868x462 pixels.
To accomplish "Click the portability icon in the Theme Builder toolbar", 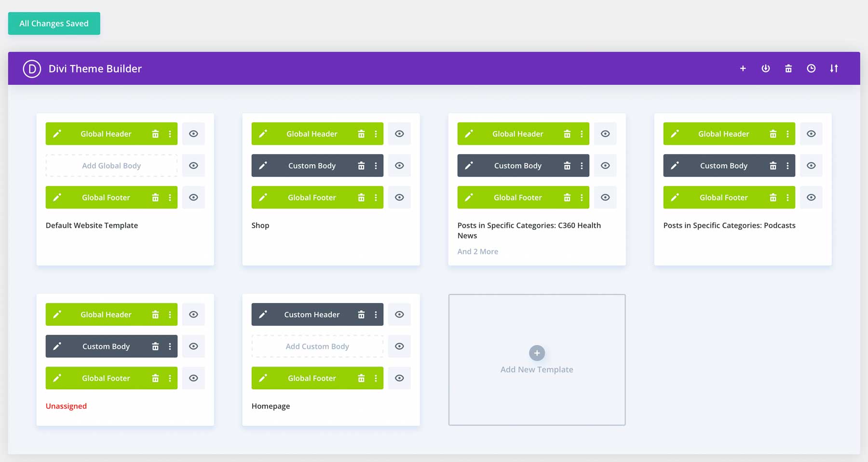I will (765, 68).
